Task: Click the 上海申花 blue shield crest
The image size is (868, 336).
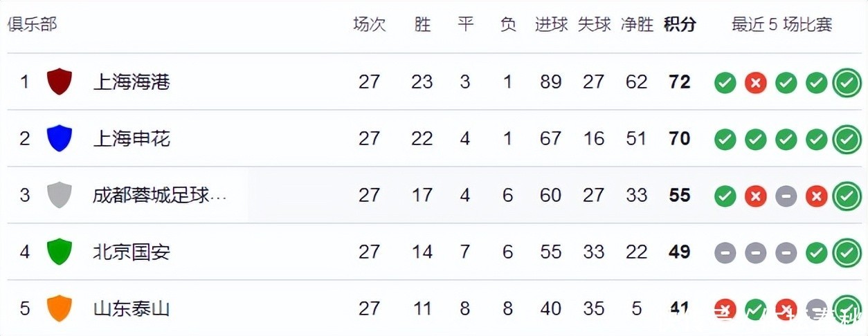Action: [x=60, y=138]
